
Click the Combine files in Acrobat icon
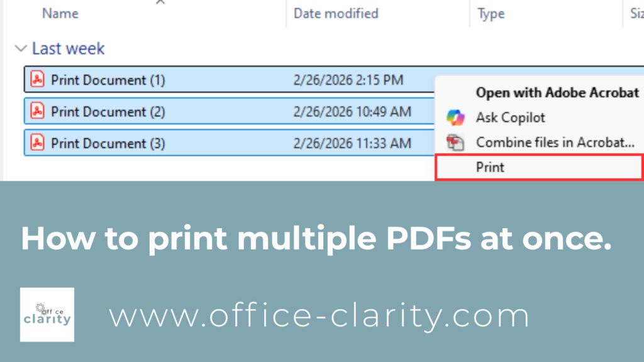pyautogui.click(x=455, y=142)
